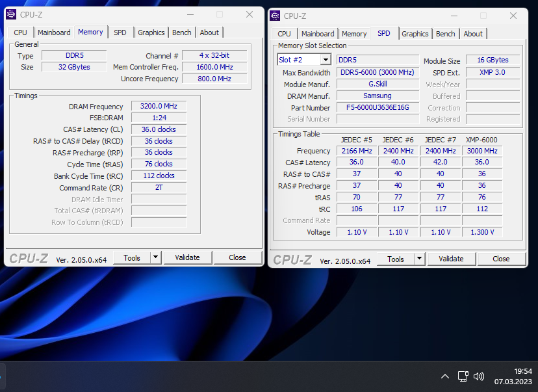Screen dimensions: 538x392
Task: Expand Tools dropdown arrow in left window
Action: 156,257
